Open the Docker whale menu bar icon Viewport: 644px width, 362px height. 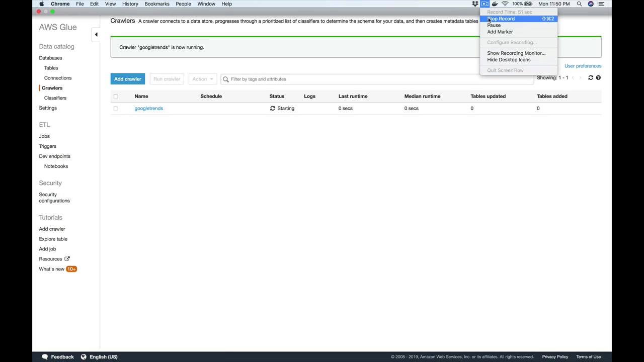495,4
